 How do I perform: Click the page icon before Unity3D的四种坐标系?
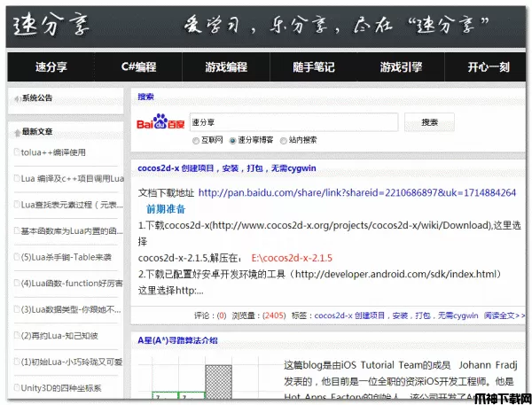click(x=14, y=388)
